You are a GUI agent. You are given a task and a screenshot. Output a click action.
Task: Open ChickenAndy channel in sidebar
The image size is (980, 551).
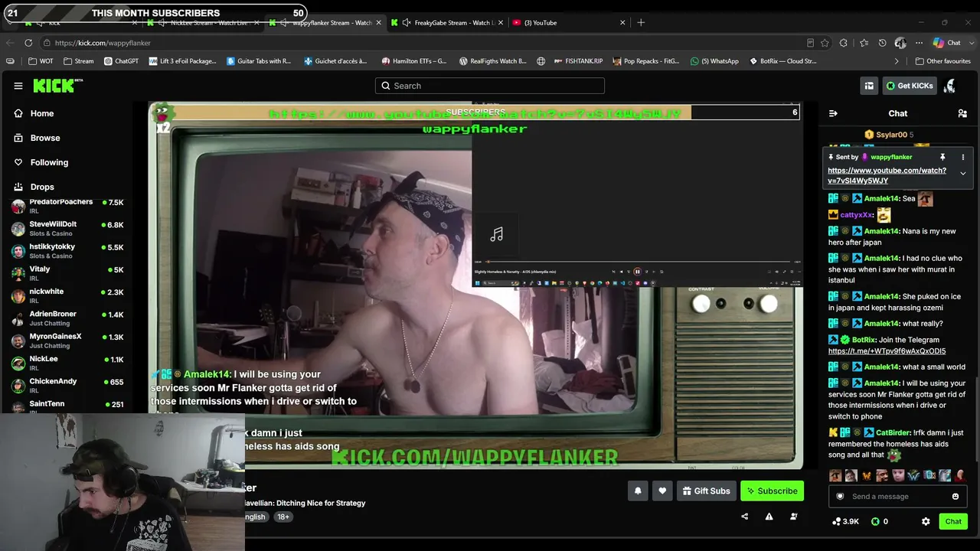pos(67,385)
